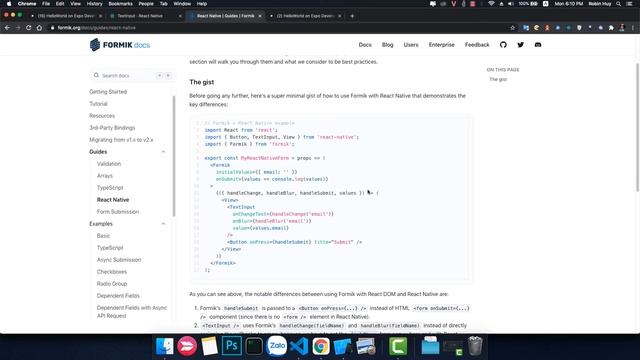Open Google Chrome from the Dock
The width and height of the screenshot is (640, 360).
pyautogui.click(x=321, y=346)
